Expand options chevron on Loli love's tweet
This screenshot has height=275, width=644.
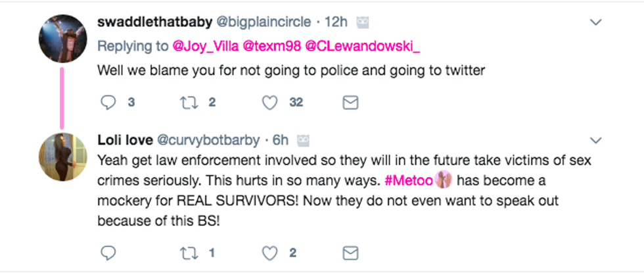coord(595,141)
